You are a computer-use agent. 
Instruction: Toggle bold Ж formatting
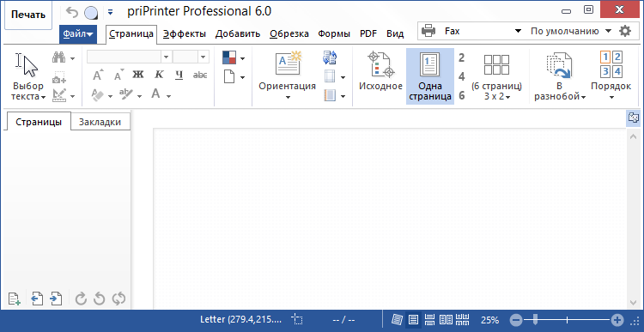pyautogui.click(x=138, y=75)
